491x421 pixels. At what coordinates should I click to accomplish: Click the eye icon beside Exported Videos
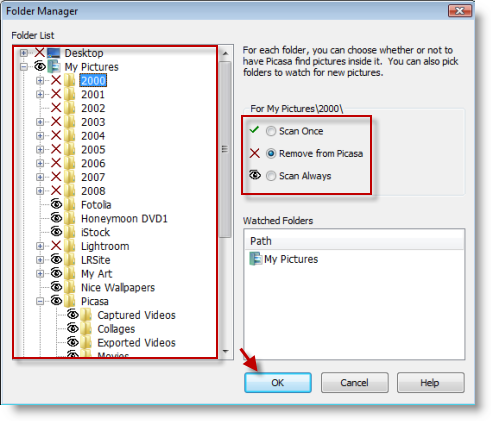coord(73,342)
